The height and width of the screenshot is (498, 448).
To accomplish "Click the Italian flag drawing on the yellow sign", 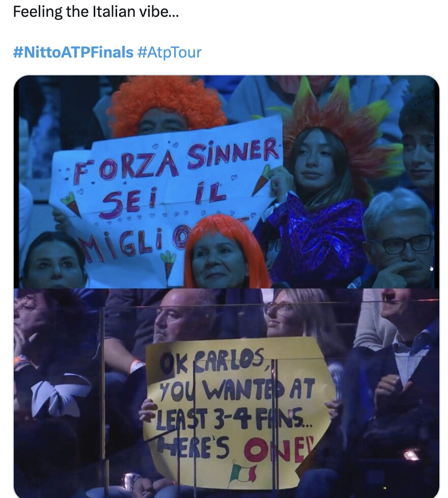I will pos(243,473).
